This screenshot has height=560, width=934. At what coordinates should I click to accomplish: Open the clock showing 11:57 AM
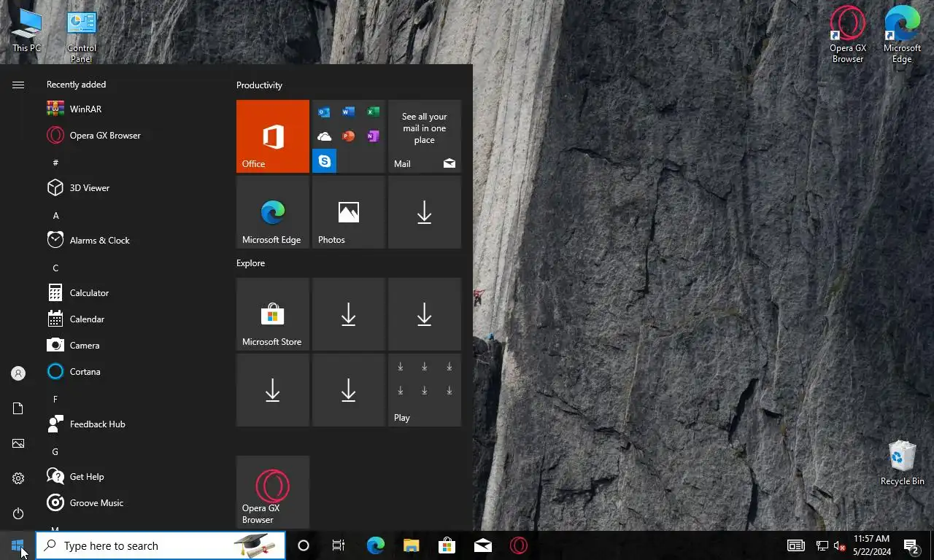871,545
